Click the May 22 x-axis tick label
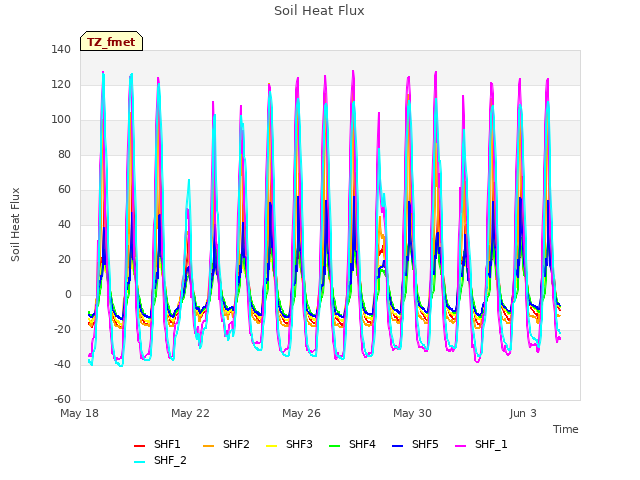Screen dimensions: 640x480 [x=190, y=413]
